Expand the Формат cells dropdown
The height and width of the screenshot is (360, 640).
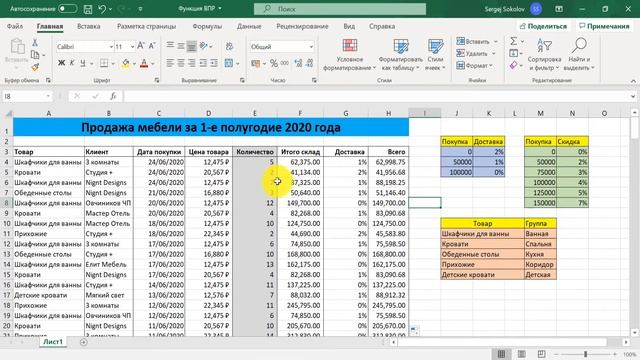pyautogui.click(x=491, y=65)
